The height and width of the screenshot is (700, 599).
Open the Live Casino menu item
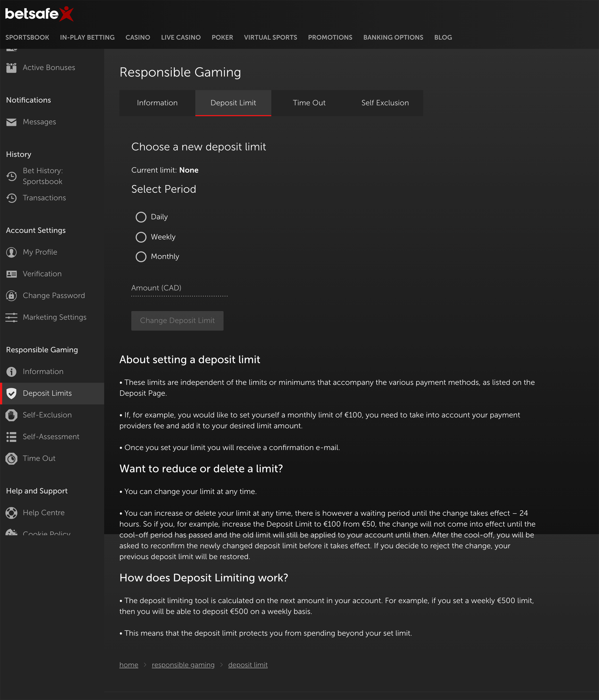181,38
